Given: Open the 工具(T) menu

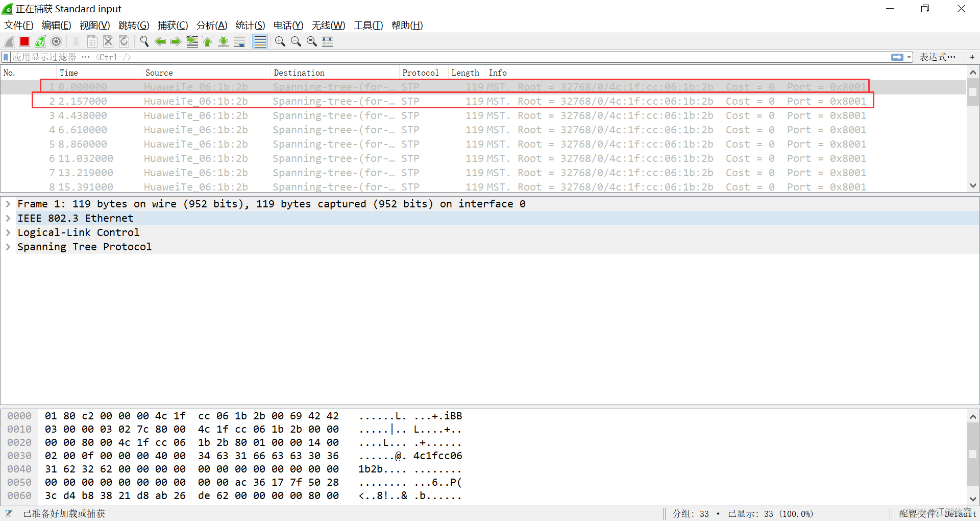Looking at the screenshot, I should 369,26.
